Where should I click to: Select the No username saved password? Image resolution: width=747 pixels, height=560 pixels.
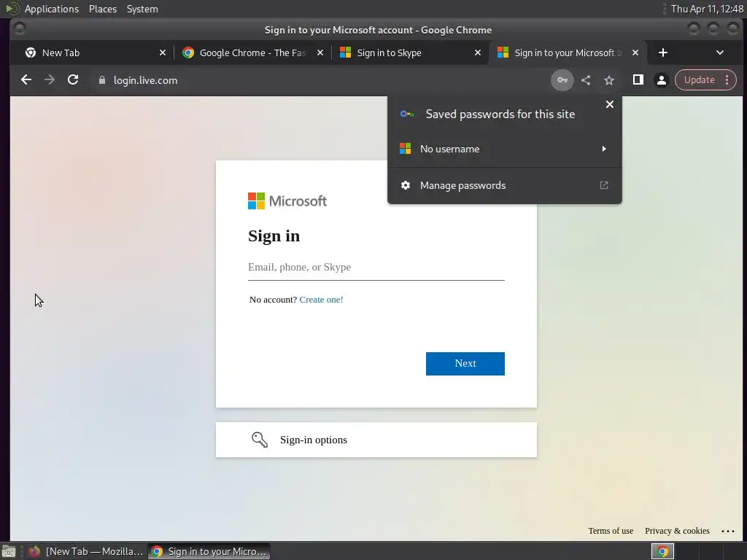[505, 149]
